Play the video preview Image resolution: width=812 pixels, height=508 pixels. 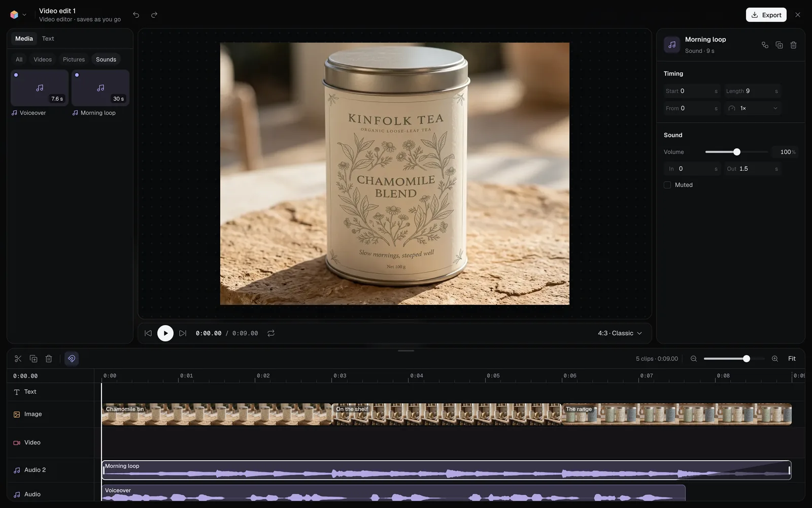tap(165, 333)
